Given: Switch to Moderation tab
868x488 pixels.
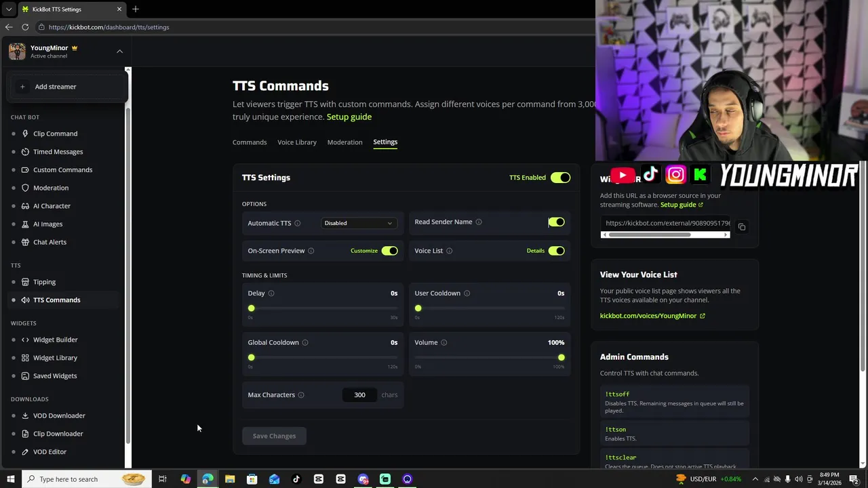Looking at the screenshot, I should 344,142.
